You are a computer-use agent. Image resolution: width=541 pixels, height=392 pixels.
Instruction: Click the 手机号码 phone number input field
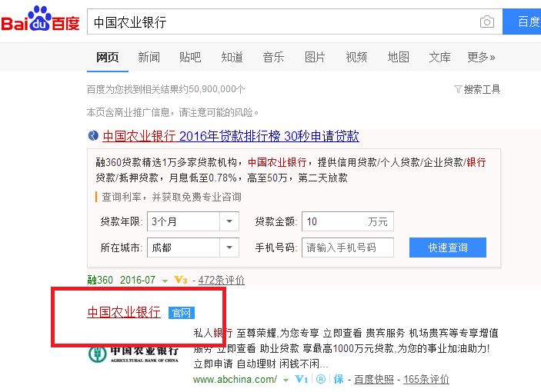pos(347,247)
